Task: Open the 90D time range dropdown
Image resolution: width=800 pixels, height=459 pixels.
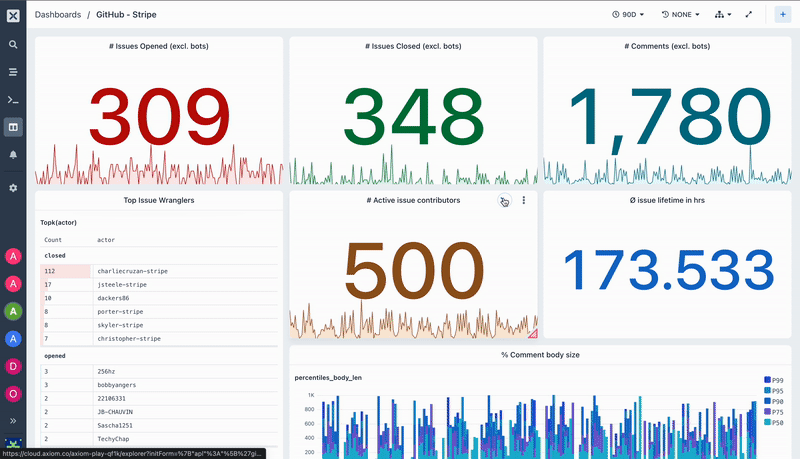Action: pyautogui.click(x=628, y=15)
